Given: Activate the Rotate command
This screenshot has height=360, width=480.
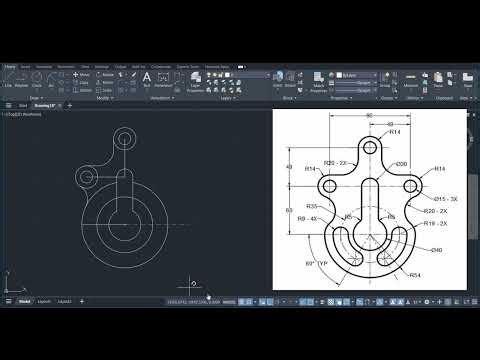Looking at the screenshot, I should coord(105,75).
